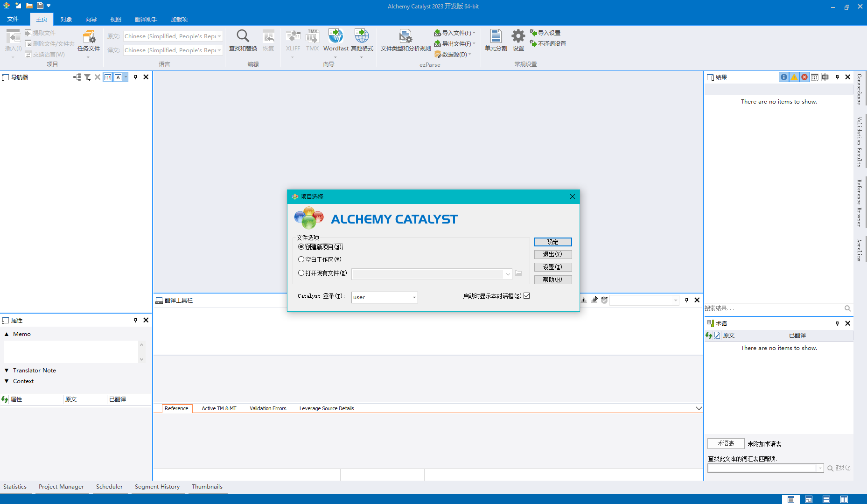
Task: Click 不译词设置 in the ribbon
Action: (x=548, y=43)
